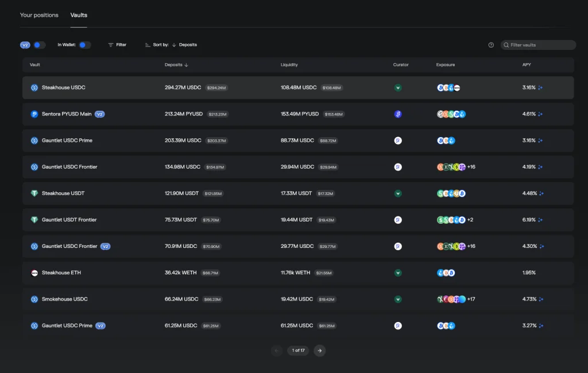Click 294.27M USDC deposits value
The width and height of the screenshot is (588, 373).
point(183,87)
